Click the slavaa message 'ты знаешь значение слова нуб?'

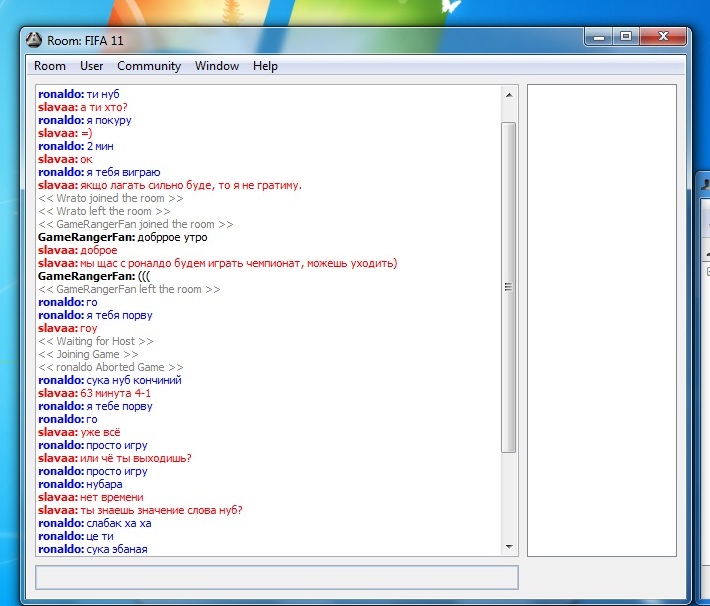click(x=140, y=510)
